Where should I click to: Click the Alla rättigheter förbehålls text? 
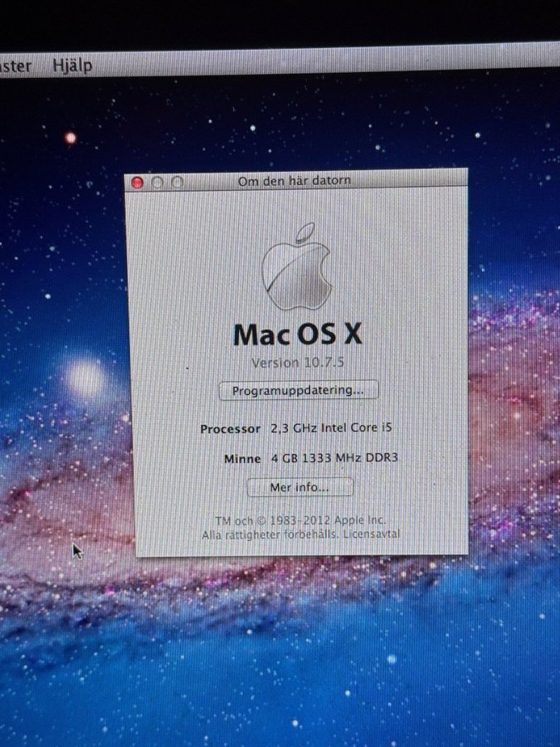point(269,535)
